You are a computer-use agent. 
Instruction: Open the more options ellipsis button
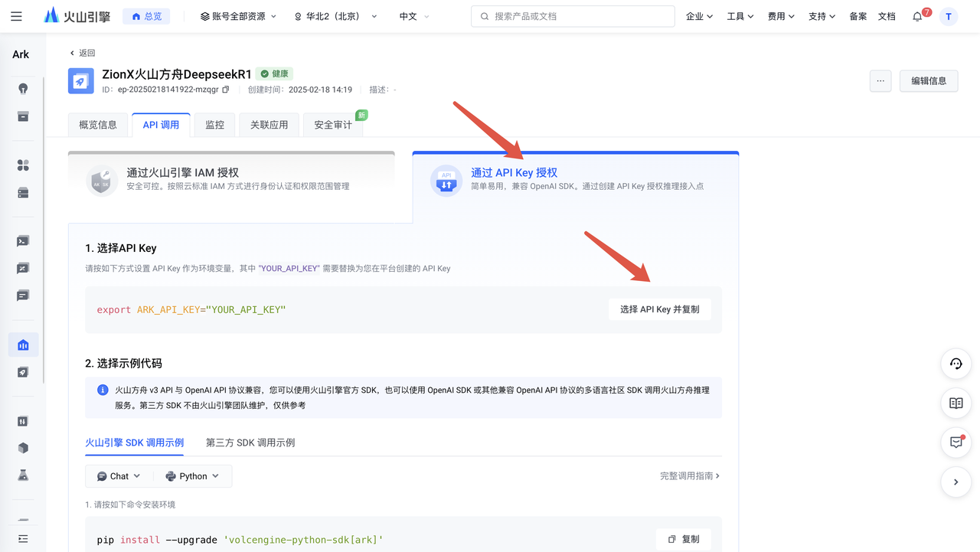point(880,80)
